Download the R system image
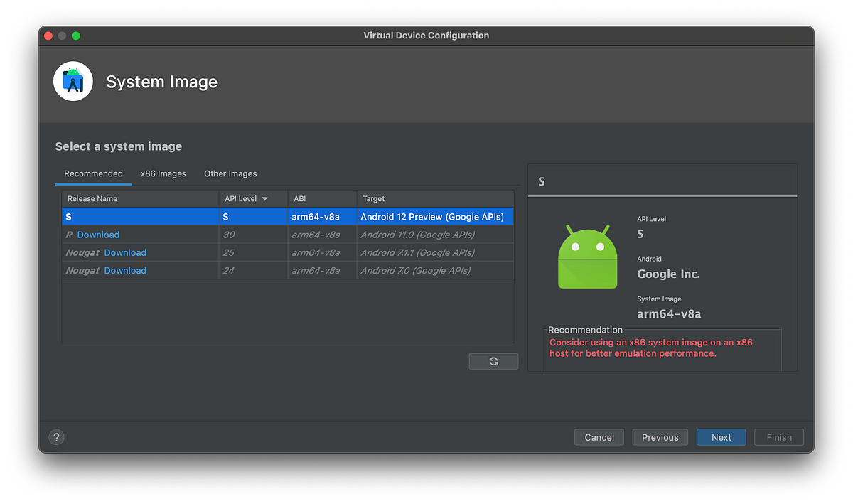Viewport: 853px width, 504px height. click(x=98, y=235)
